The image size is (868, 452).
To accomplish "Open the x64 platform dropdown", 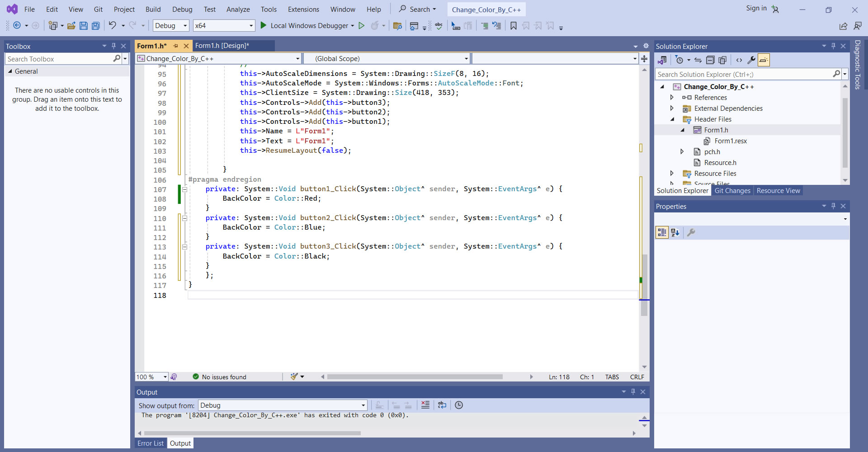I will coord(251,26).
